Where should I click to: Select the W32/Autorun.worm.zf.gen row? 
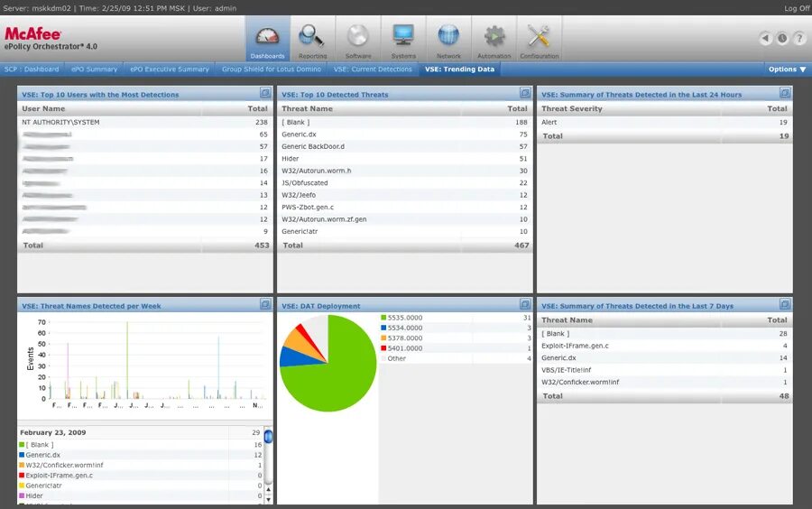(405, 219)
